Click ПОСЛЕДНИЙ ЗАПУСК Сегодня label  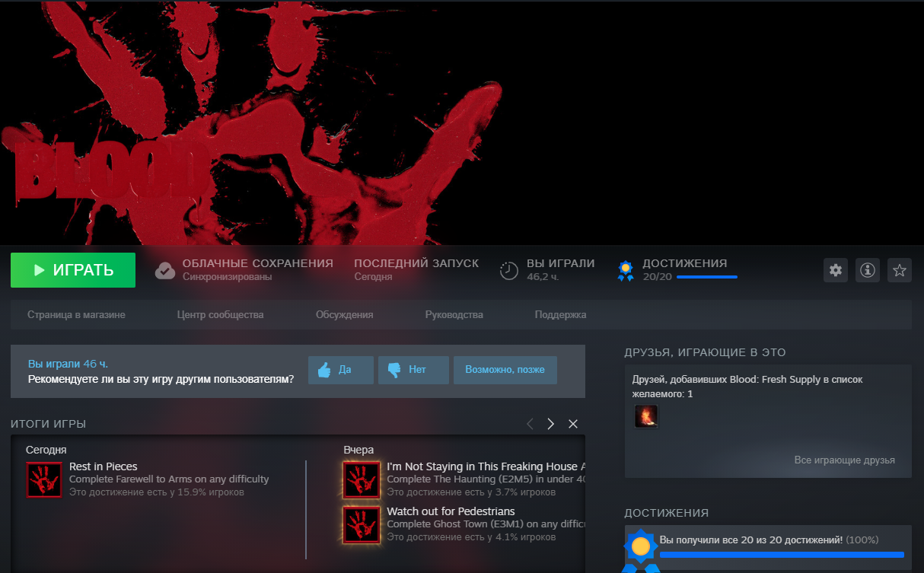(416, 269)
